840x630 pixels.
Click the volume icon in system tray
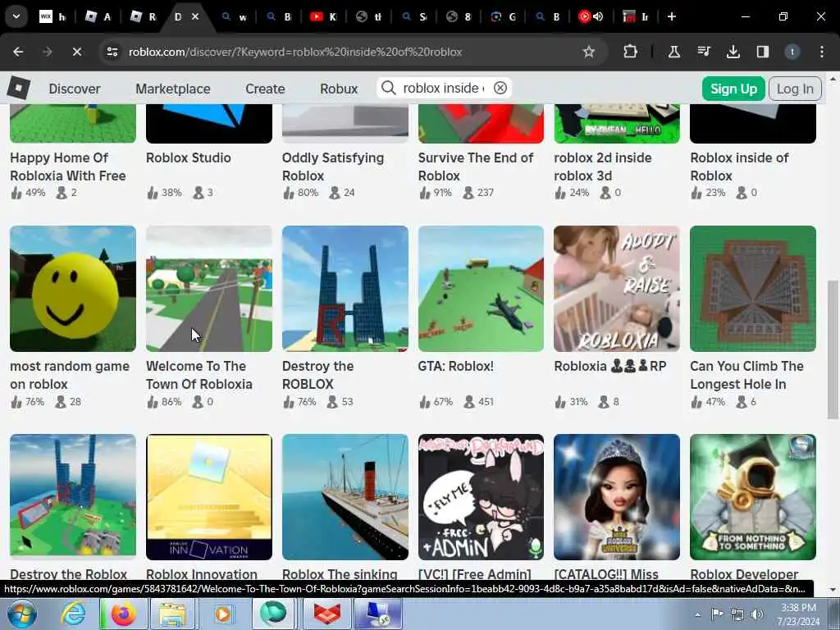click(757, 614)
